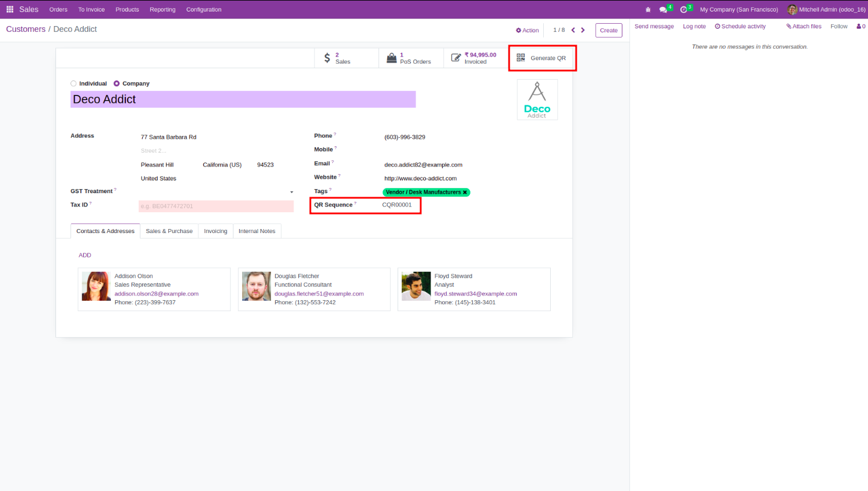Switch to the Invoicing tab
Screen dimensions: 868x491
pos(216,231)
